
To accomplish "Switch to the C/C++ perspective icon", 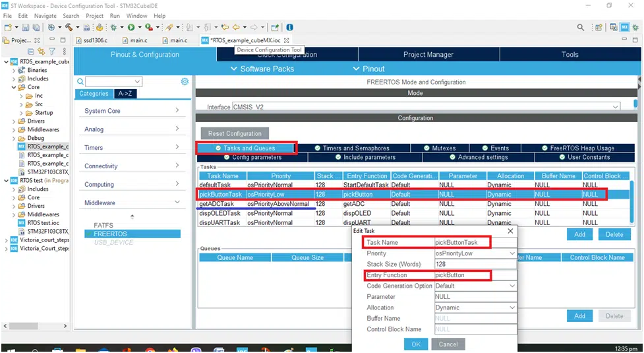I will click(x=613, y=27).
